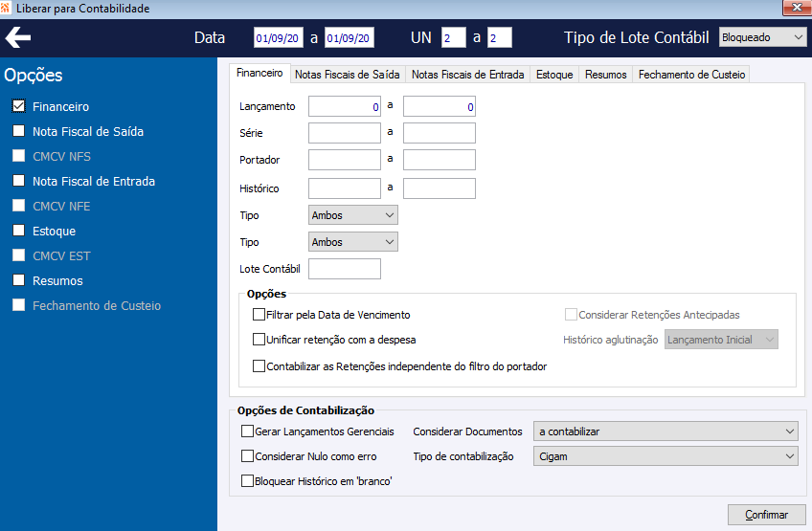Click the final Lançamento field
Viewport: 812px width, 531px height.
pos(440,106)
